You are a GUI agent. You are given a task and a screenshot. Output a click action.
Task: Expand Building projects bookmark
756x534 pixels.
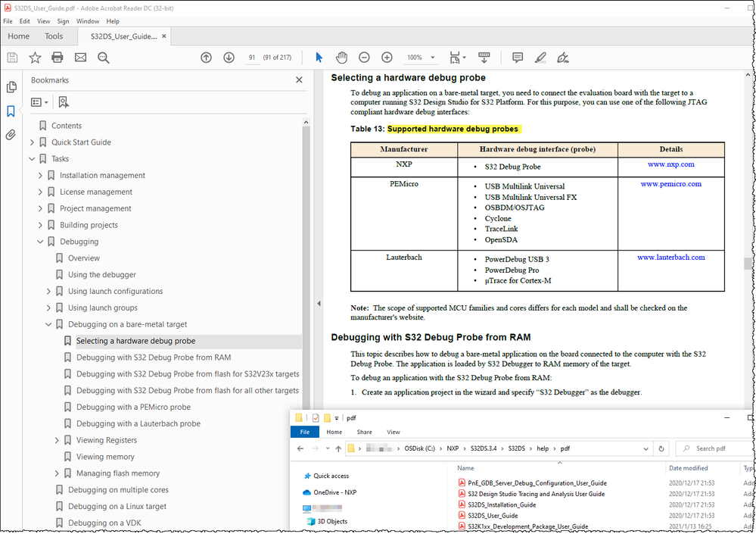(40, 225)
